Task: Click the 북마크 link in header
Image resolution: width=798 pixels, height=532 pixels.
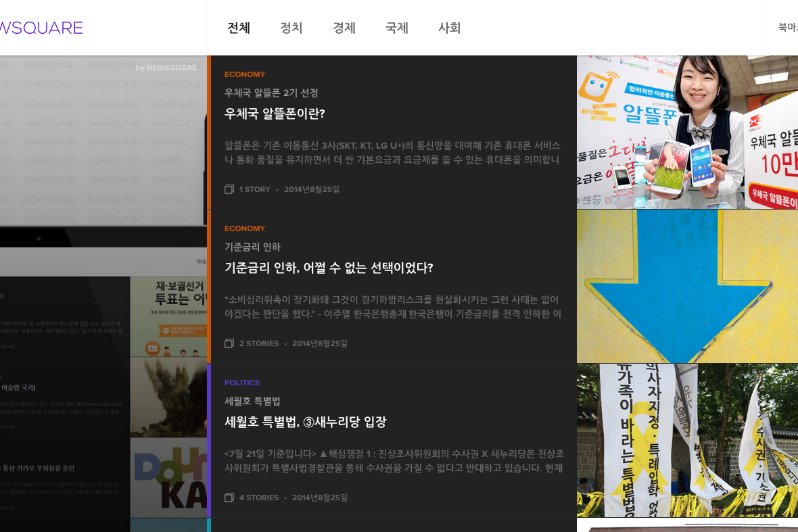Action: coord(787,28)
